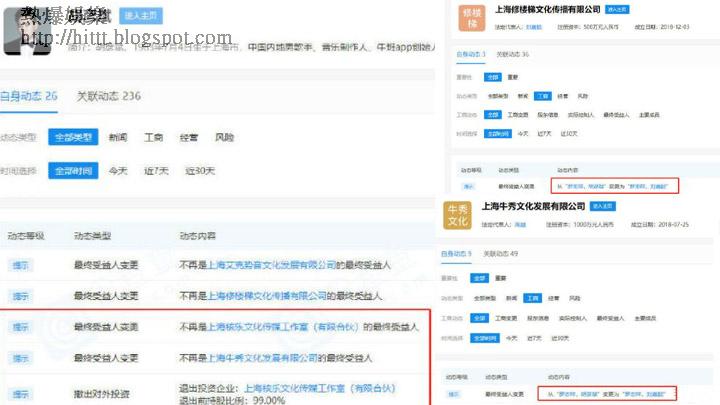Open 上海槟乐文化传媒工作室 link in 最终受益人变更 row
The height and width of the screenshot is (405, 720).
click(x=282, y=326)
